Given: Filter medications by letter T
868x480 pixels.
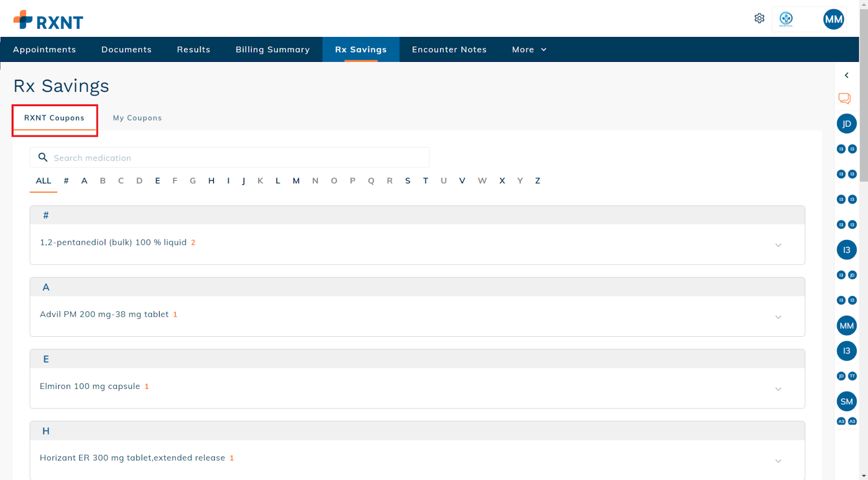Looking at the screenshot, I should 425,181.
